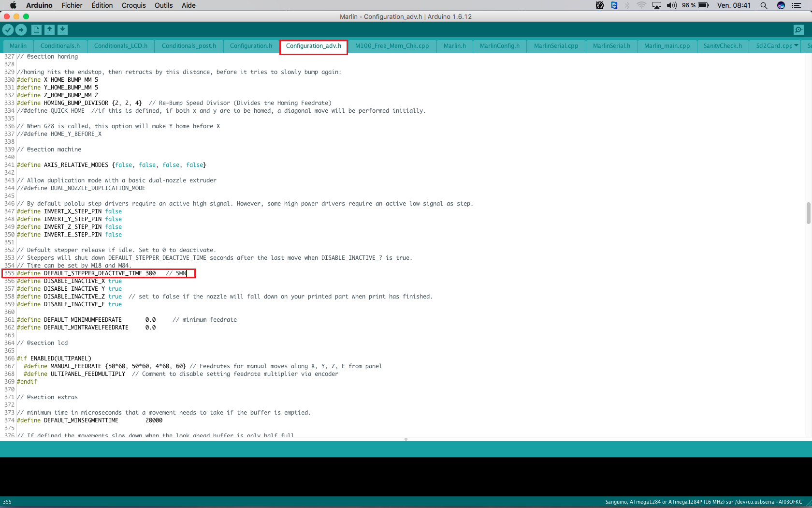Click the volume speaker icon

(x=671, y=5)
